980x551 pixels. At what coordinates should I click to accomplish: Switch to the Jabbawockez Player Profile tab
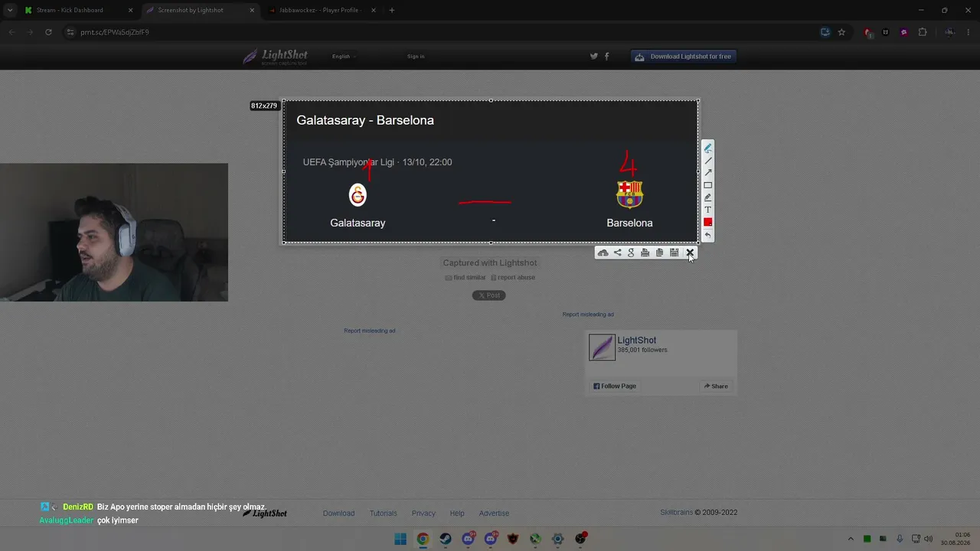pyautogui.click(x=322, y=10)
